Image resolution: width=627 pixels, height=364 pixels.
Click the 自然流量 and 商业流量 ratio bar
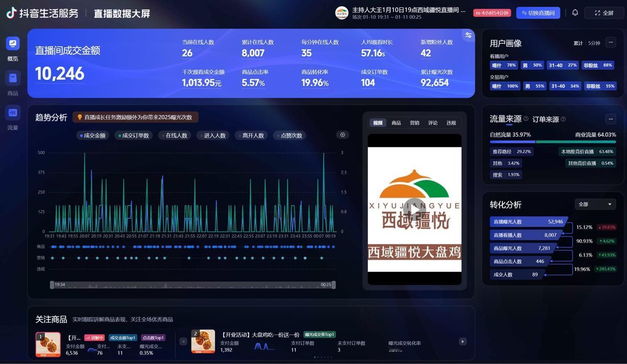(x=553, y=142)
